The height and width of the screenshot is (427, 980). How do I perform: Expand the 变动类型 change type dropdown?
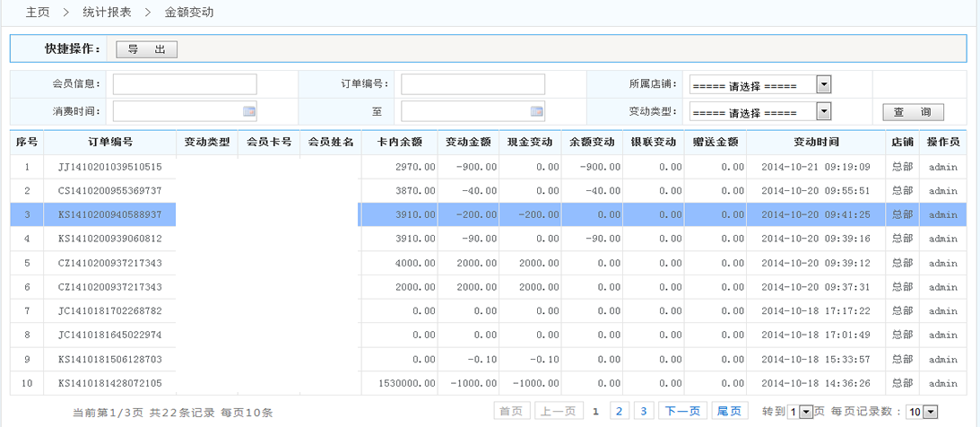824,111
